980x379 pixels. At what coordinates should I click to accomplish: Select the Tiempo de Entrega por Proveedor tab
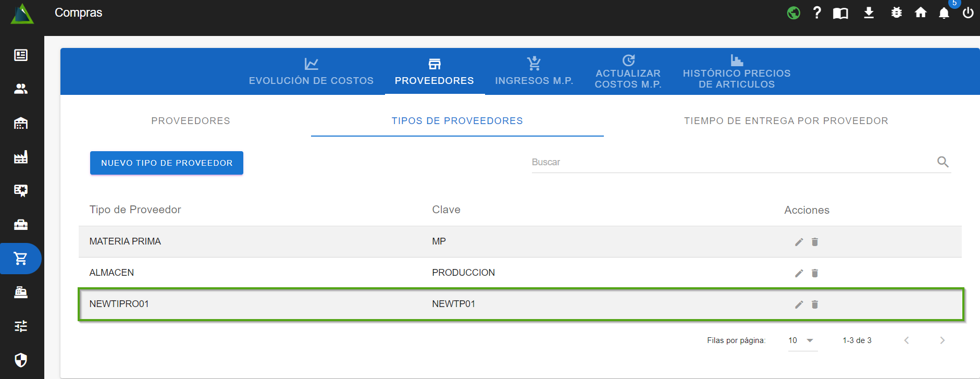tap(786, 121)
